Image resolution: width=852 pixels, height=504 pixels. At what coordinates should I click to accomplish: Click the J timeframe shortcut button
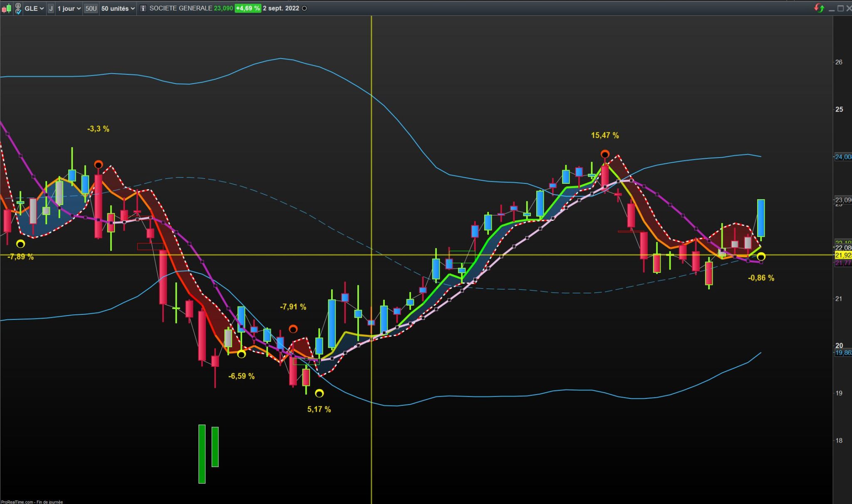pos(51,8)
